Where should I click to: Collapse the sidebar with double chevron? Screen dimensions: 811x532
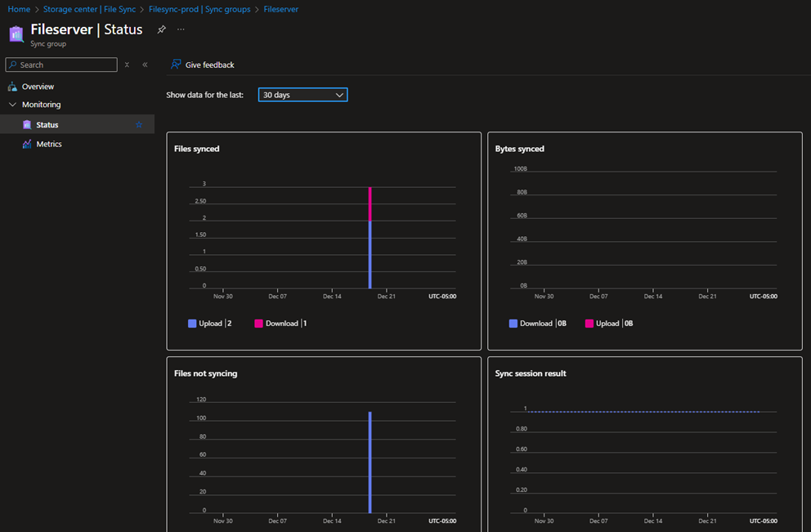click(145, 65)
